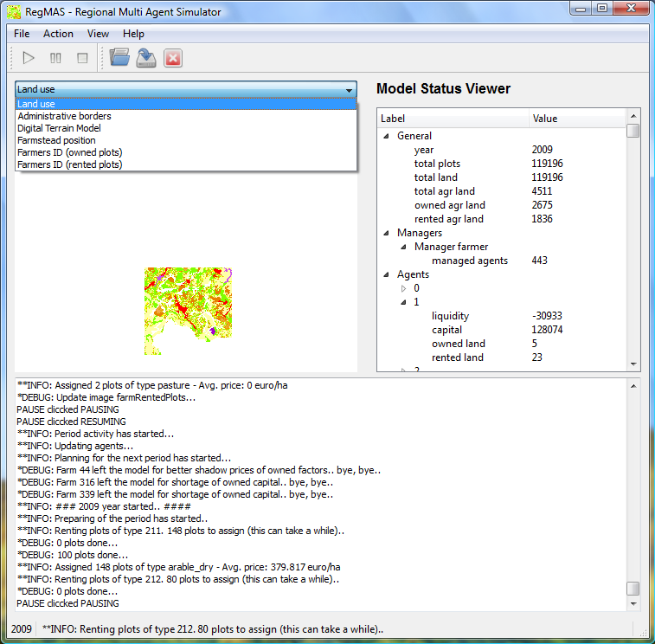
Task: Click log panel scroll down arrow
Action: (x=633, y=604)
